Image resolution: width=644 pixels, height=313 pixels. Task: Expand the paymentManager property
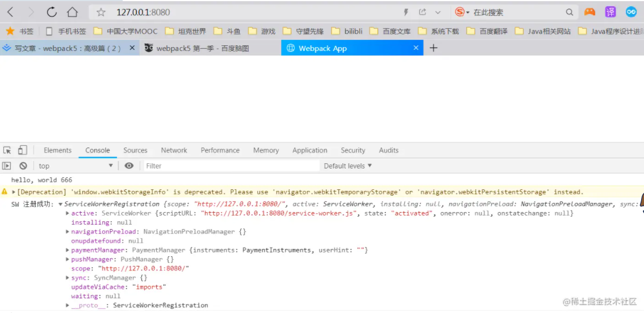[x=68, y=250]
